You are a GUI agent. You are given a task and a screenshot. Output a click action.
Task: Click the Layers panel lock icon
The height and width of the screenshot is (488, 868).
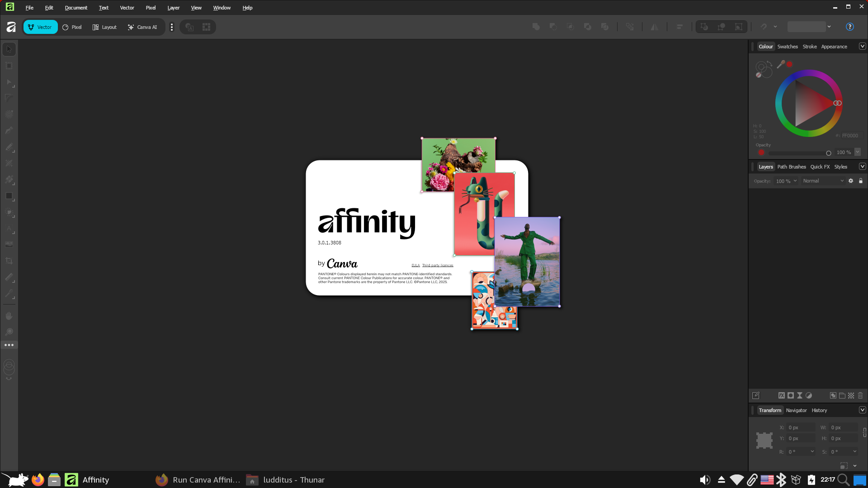[861, 181]
